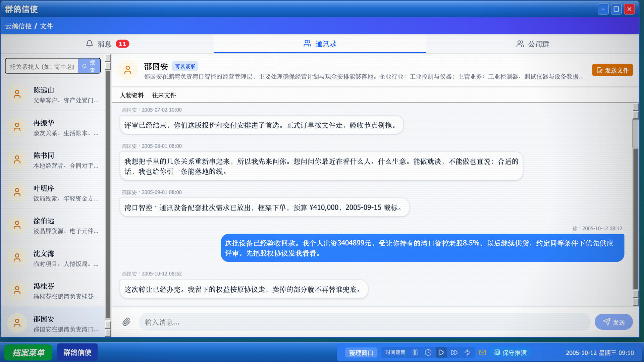
Task: Pause time with the pause icon
Action: click(415, 353)
